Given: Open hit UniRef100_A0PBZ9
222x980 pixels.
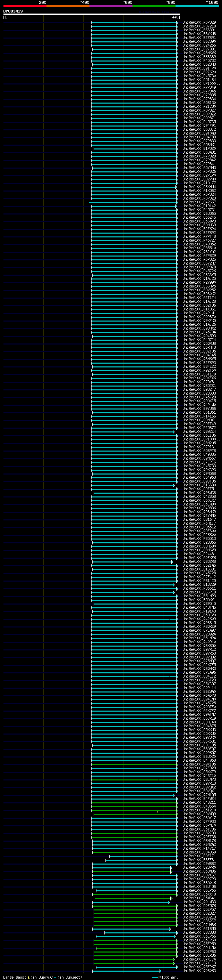Looking at the screenshot, I should click(x=199, y=23).
